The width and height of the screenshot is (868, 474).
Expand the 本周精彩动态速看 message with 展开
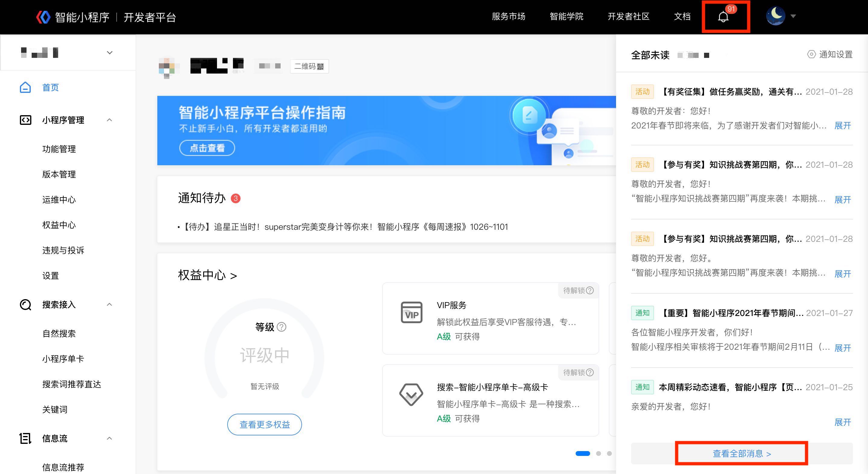(x=843, y=422)
